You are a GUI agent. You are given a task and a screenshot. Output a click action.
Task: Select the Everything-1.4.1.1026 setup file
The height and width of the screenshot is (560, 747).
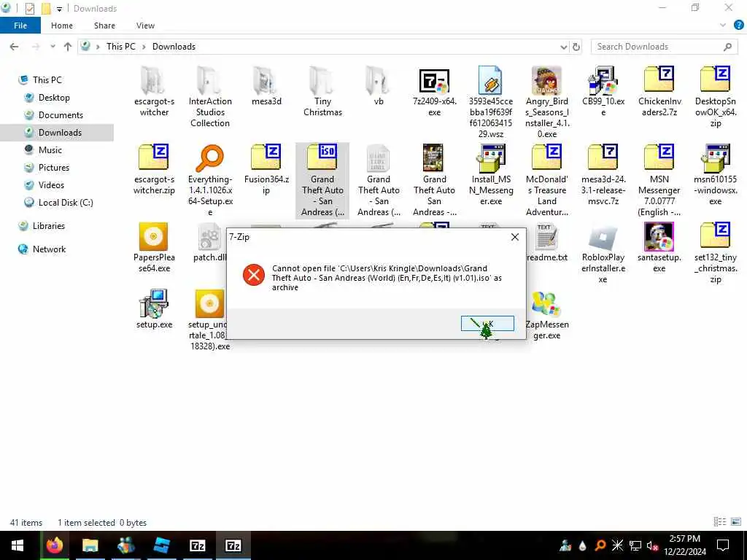click(210, 180)
